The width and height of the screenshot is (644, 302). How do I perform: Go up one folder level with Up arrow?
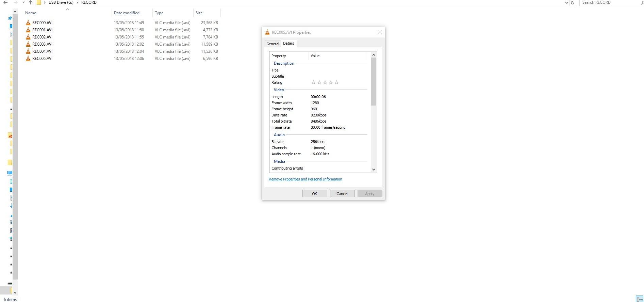[x=31, y=2]
